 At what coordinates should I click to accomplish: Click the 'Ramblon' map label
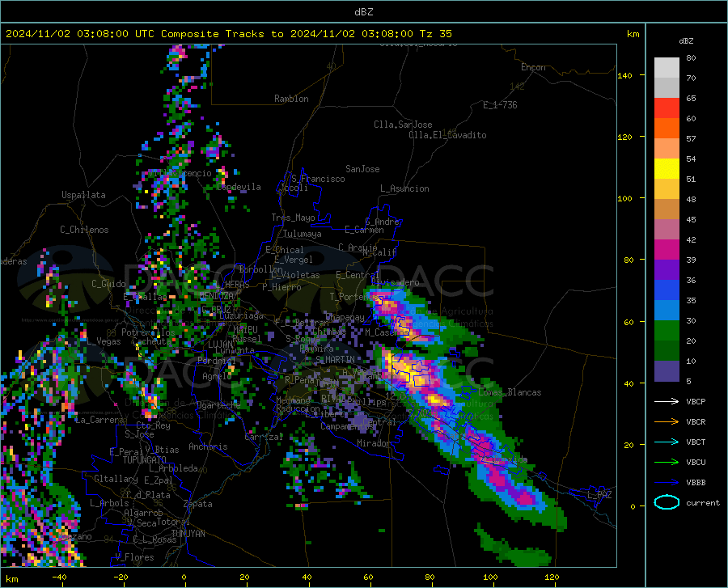tap(291, 99)
